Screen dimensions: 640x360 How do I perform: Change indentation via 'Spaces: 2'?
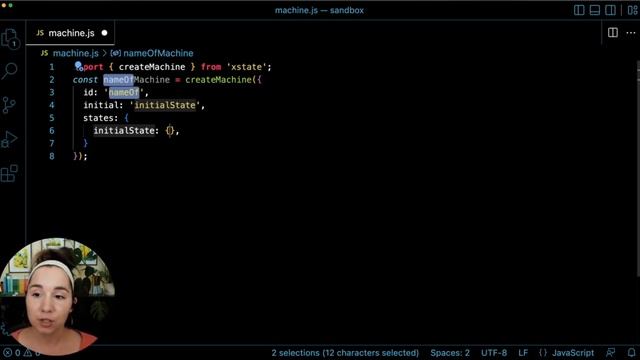450,353
